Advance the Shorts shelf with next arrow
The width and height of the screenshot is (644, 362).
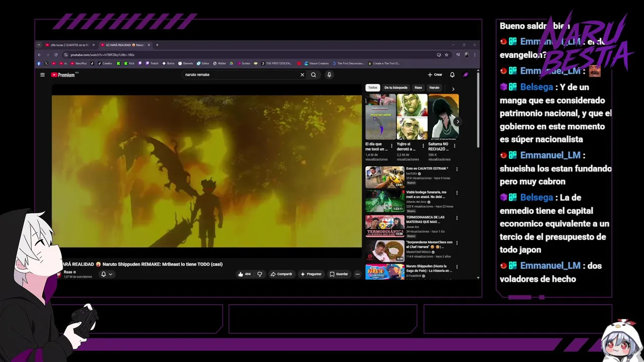[457, 122]
